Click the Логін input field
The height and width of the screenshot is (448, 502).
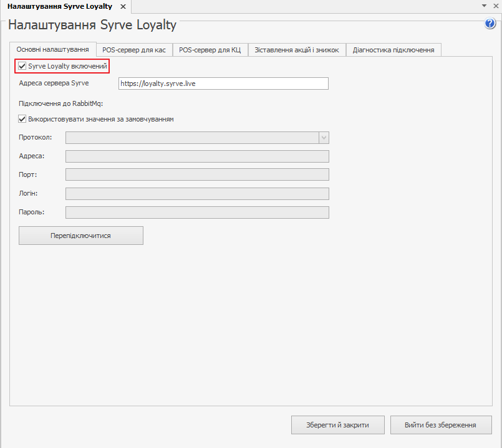point(197,194)
